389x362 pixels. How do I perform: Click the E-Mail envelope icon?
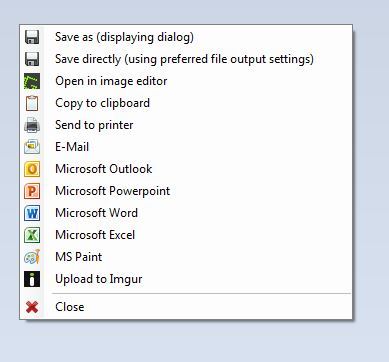point(32,147)
